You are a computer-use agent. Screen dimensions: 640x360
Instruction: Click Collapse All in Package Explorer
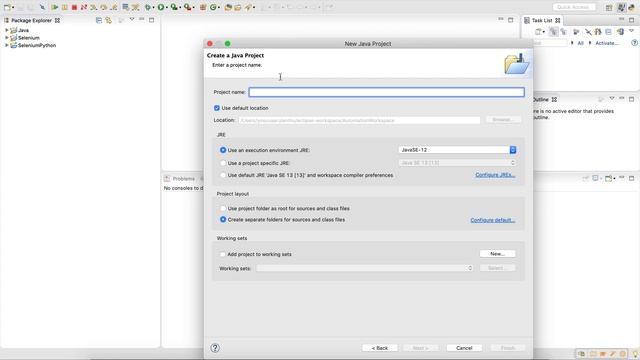[99, 20]
